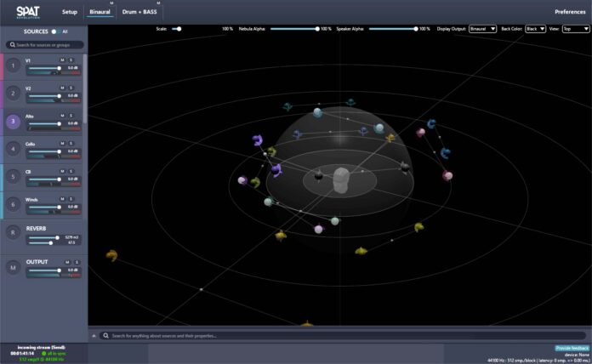Open the Display Output dropdown
Screen dimensions: 592x364
pyautogui.click(x=482, y=29)
